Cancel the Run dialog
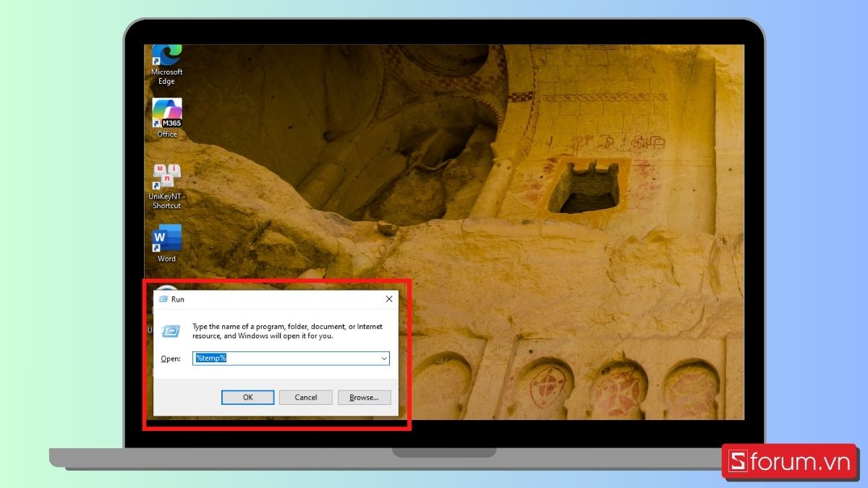 coord(305,397)
